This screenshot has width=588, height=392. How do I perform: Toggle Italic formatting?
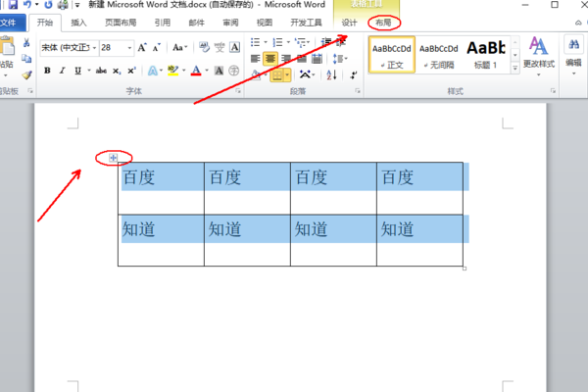pyautogui.click(x=63, y=71)
